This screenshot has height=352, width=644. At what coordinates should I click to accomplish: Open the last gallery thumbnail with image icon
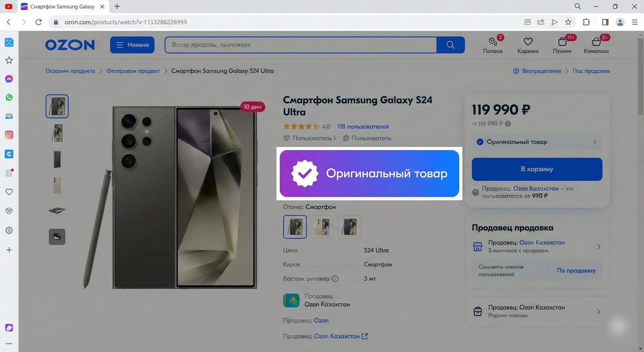click(57, 236)
